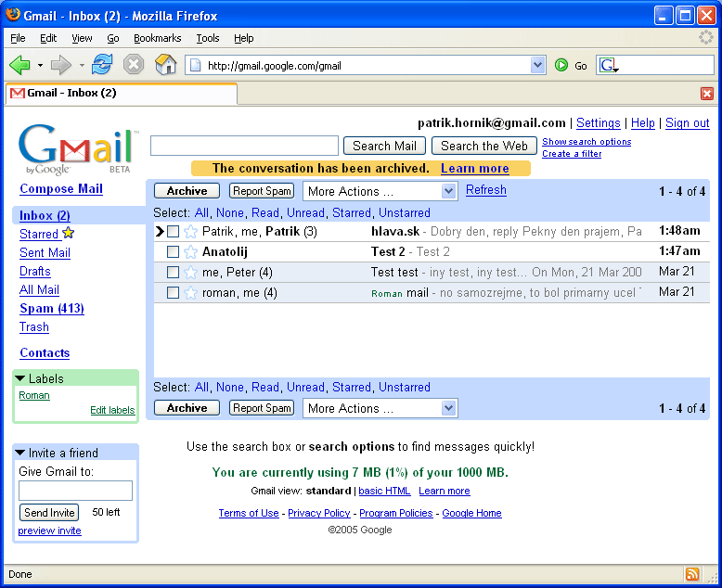Click the Google search engine icon

click(x=608, y=65)
